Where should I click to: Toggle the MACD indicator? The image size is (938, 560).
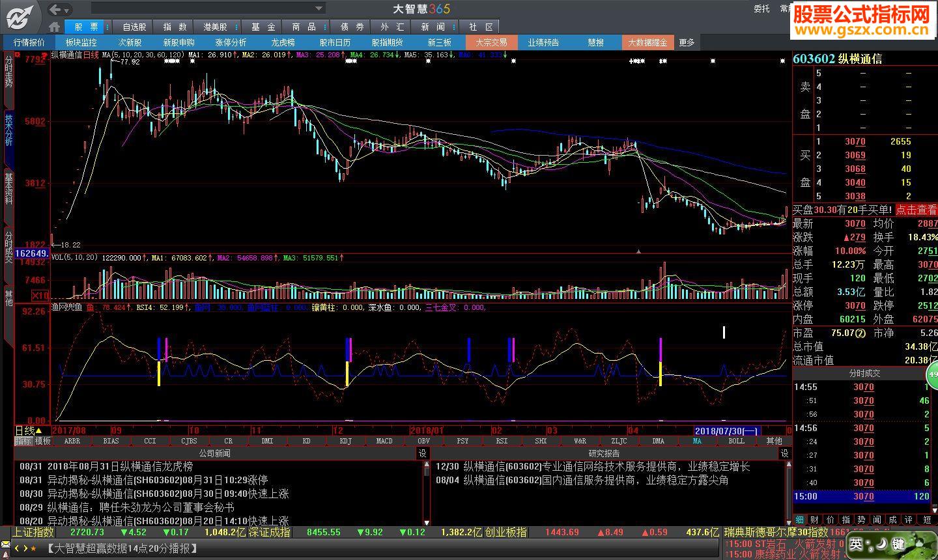[384, 441]
